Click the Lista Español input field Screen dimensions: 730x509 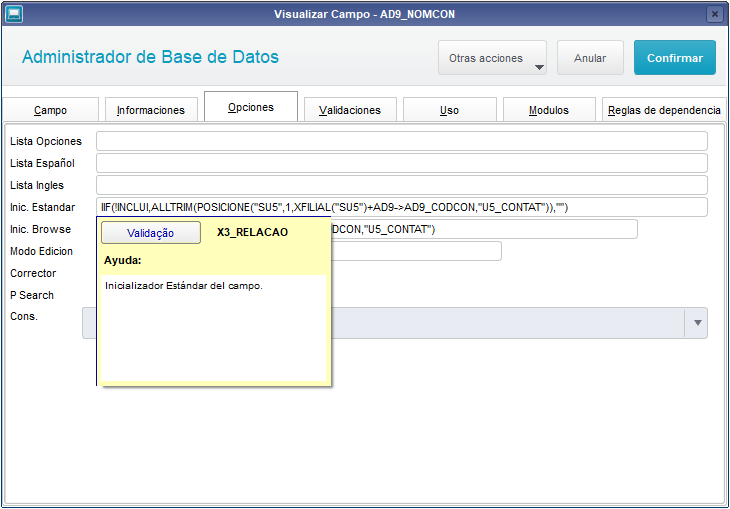tap(402, 163)
